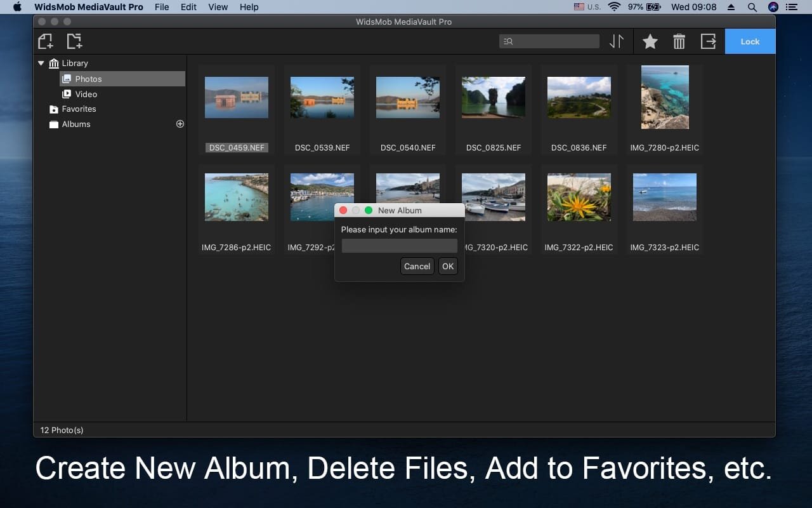Open the Edit menu

click(188, 7)
